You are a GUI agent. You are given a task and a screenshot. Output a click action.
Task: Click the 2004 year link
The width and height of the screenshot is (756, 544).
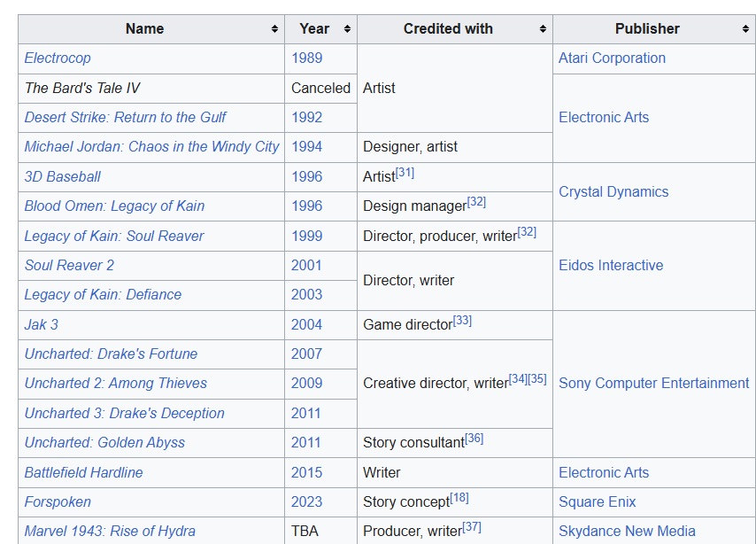pos(306,324)
